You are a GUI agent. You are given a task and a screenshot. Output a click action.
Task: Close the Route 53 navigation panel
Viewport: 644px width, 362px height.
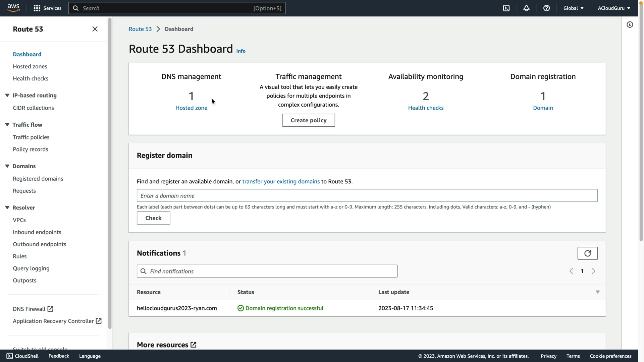click(95, 29)
